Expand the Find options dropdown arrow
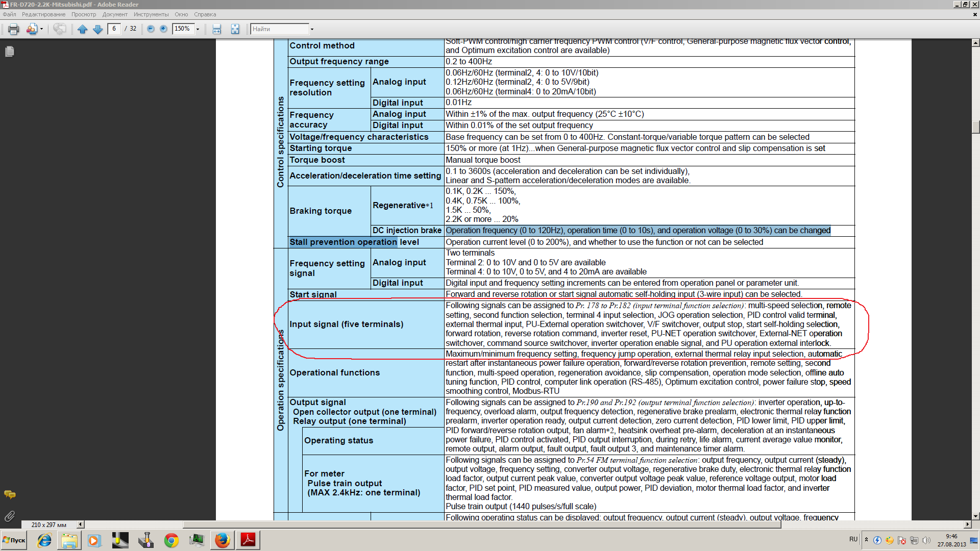 [312, 29]
